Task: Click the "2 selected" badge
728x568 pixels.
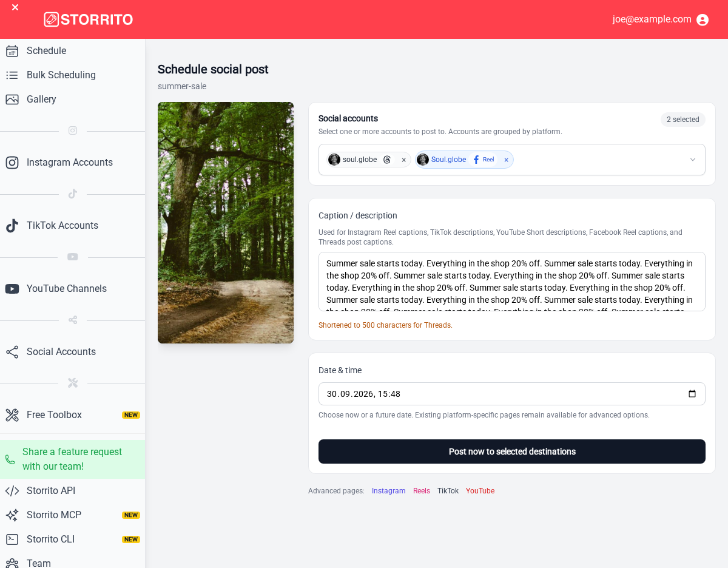Action: click(x=683, y=120)
